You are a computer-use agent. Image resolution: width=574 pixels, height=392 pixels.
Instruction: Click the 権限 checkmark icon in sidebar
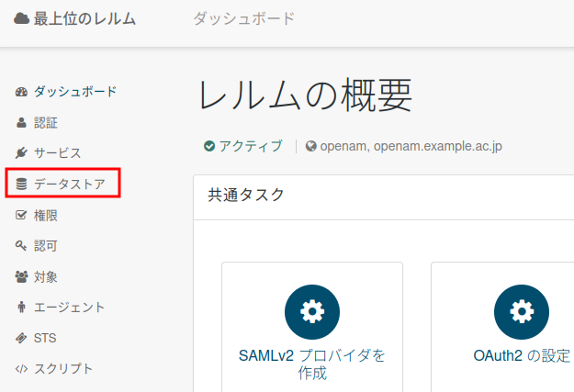[x=22, y=216]
